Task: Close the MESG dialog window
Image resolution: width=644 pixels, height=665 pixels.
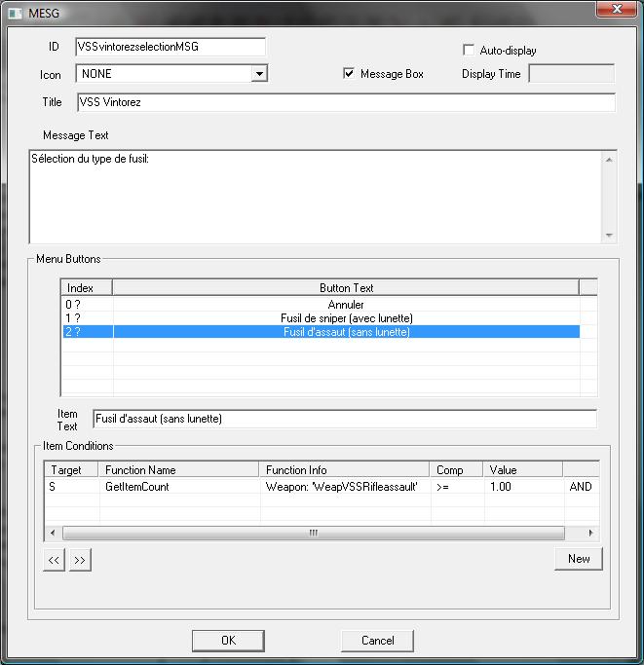Action: pos(617,10)
